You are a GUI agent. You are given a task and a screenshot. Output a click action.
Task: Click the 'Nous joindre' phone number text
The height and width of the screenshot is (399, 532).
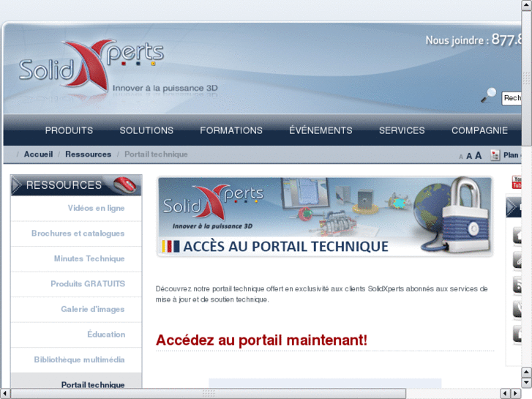point(473,40)
